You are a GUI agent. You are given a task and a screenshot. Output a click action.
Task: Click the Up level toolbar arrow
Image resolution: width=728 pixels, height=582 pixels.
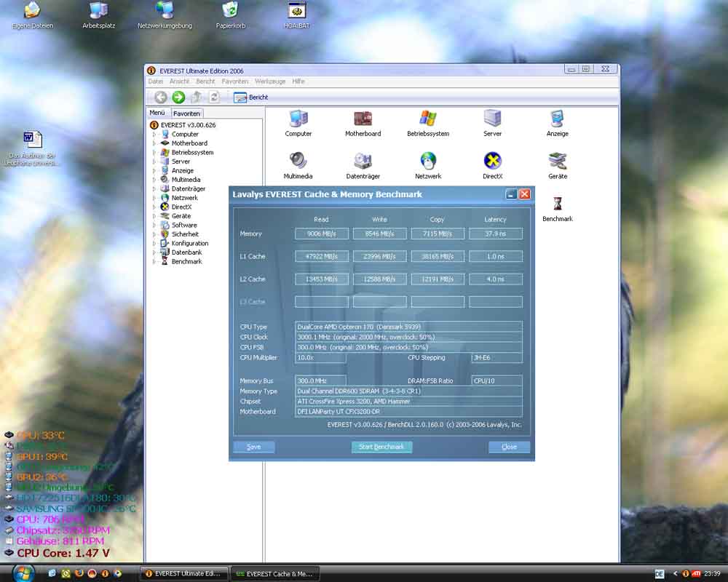tap(197, 97)
